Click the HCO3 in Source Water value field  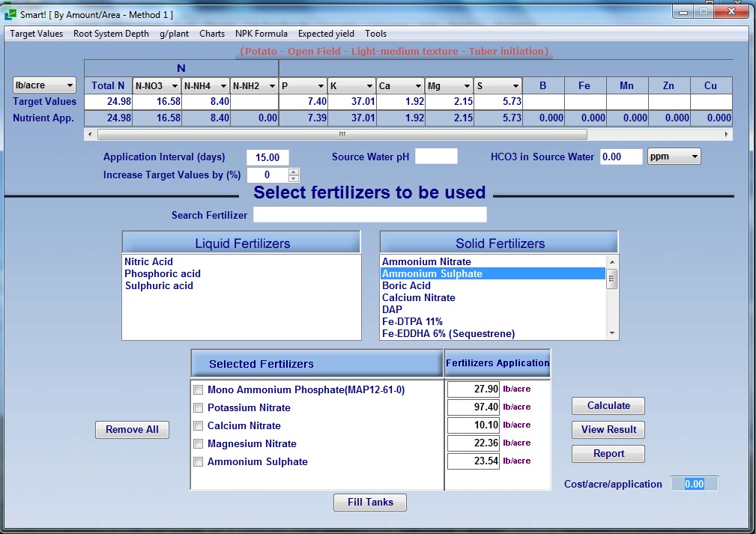tap(621, 157)
